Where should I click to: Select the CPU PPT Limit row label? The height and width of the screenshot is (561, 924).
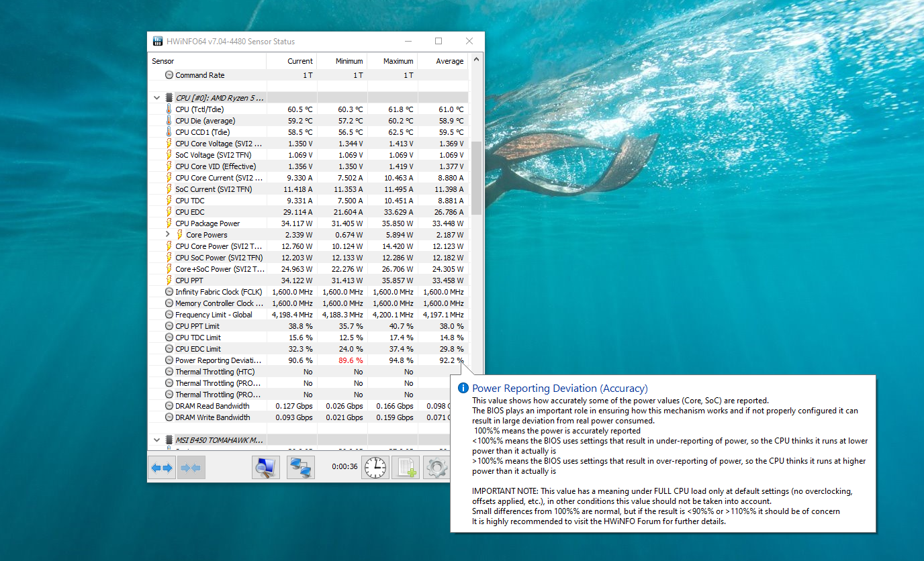[197, 326]
